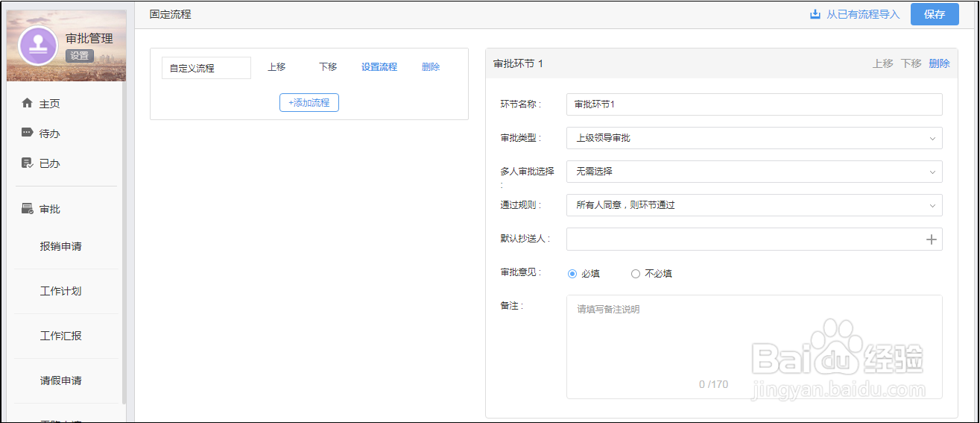Open 审批 section in the sidebar
This screenshot has height=423, width=980.
click(x=50, y=210)
